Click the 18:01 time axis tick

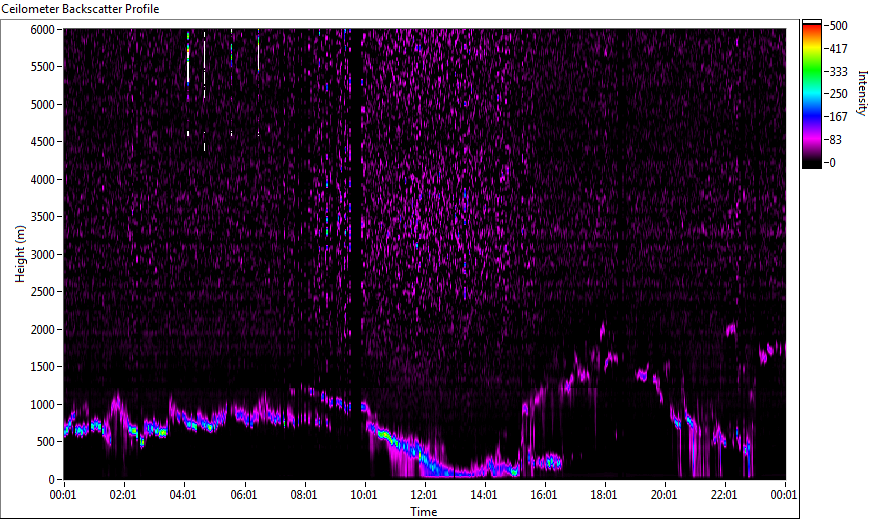[604, 495]
